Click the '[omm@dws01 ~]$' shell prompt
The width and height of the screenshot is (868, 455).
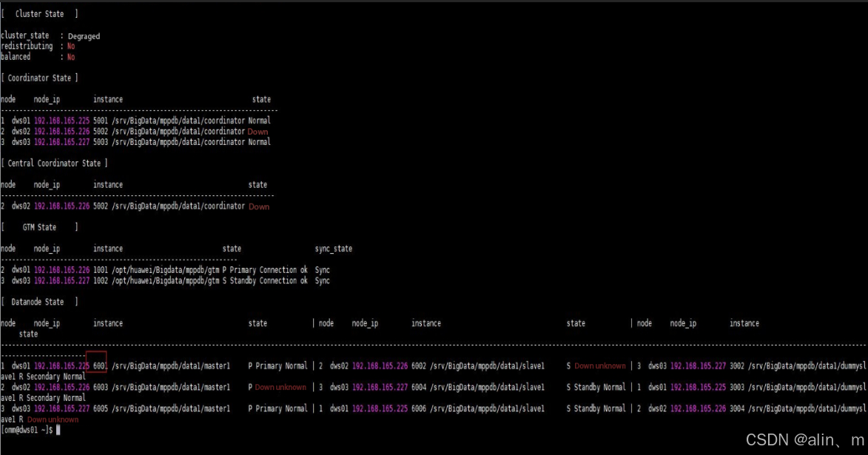[27, 430]
